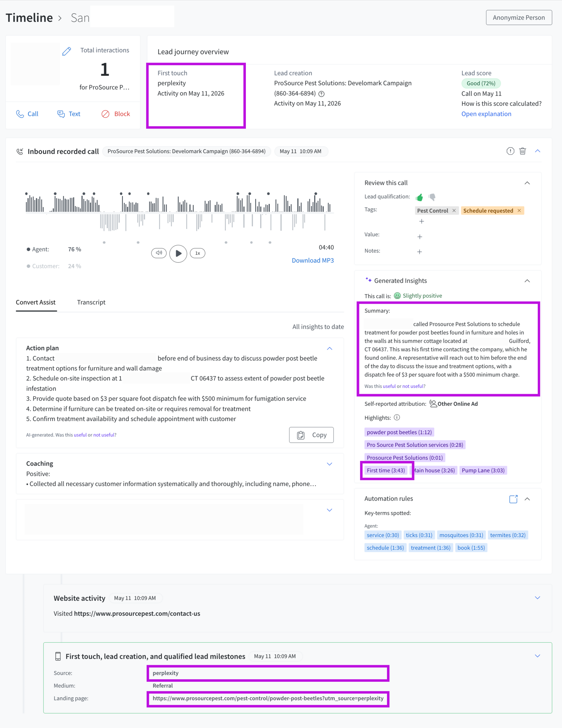Click the Block contact icon
The height and width of the screenshot is (728, 562).
coord(105,114)
